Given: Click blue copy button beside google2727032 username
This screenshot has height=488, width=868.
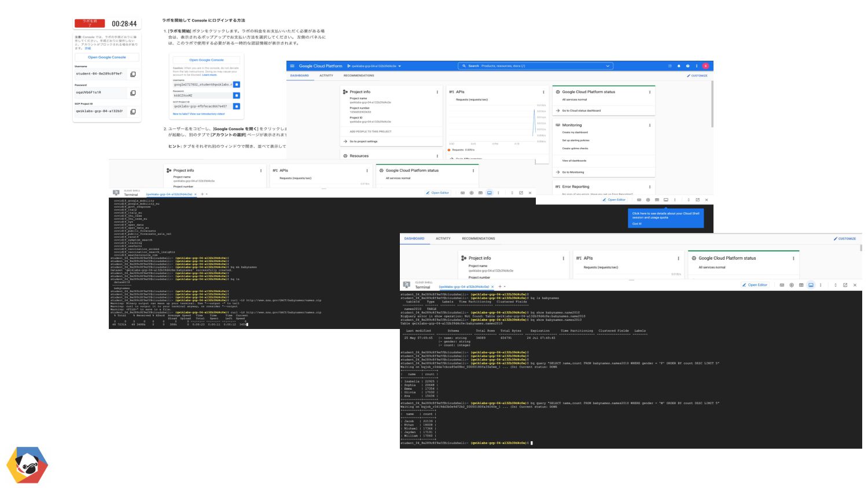Looking at the screenshot, I should tap(236, 84).
